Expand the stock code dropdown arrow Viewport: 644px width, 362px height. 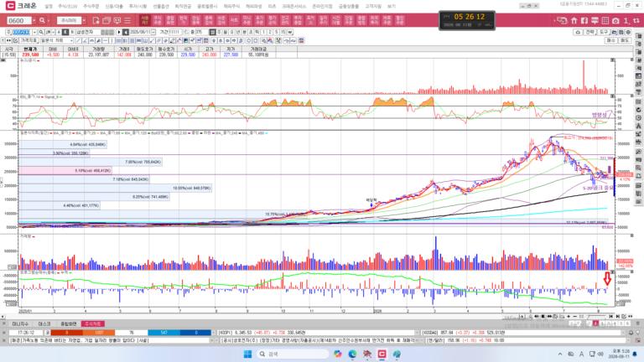tap(34, 32)
